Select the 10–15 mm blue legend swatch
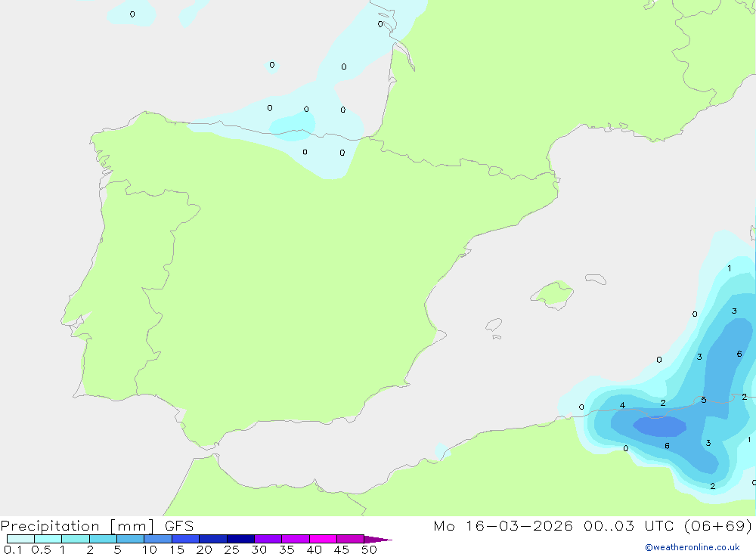Screen dimensions: 756x554 pyautogui.click(x=158, y=539)
